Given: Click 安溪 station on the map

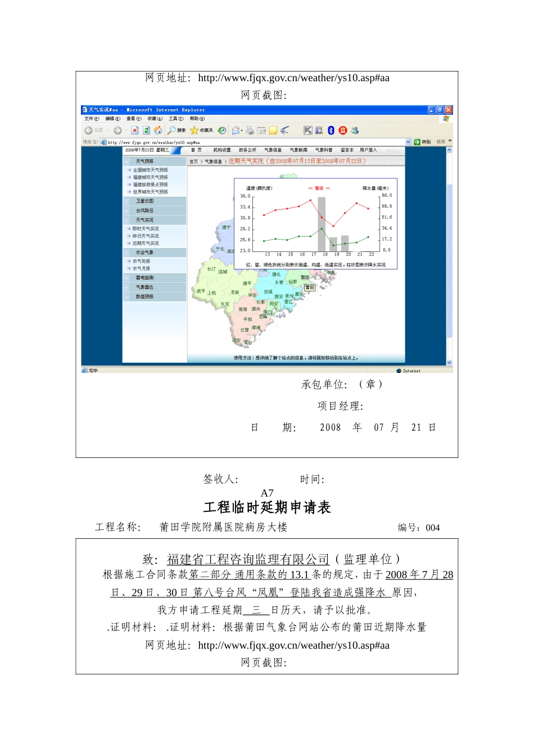Looking at the screenshot, I should (268, 292).
